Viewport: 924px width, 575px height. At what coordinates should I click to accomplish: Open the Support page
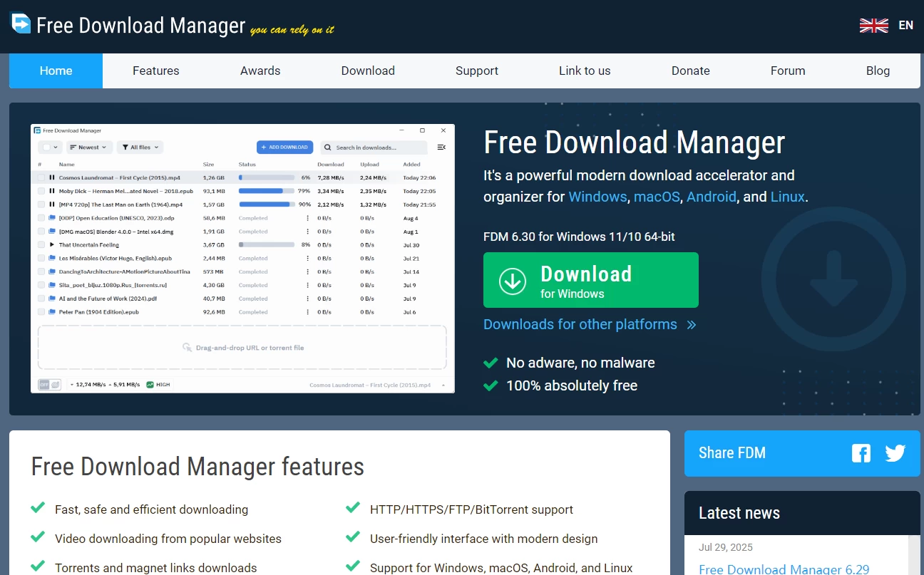(x=477, y=71)
